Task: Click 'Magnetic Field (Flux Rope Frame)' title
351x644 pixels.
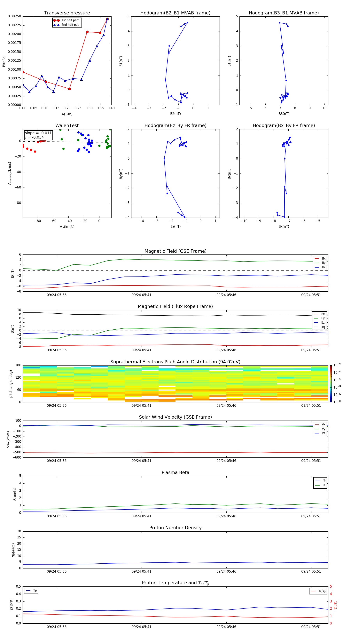Action: (175, 307)
